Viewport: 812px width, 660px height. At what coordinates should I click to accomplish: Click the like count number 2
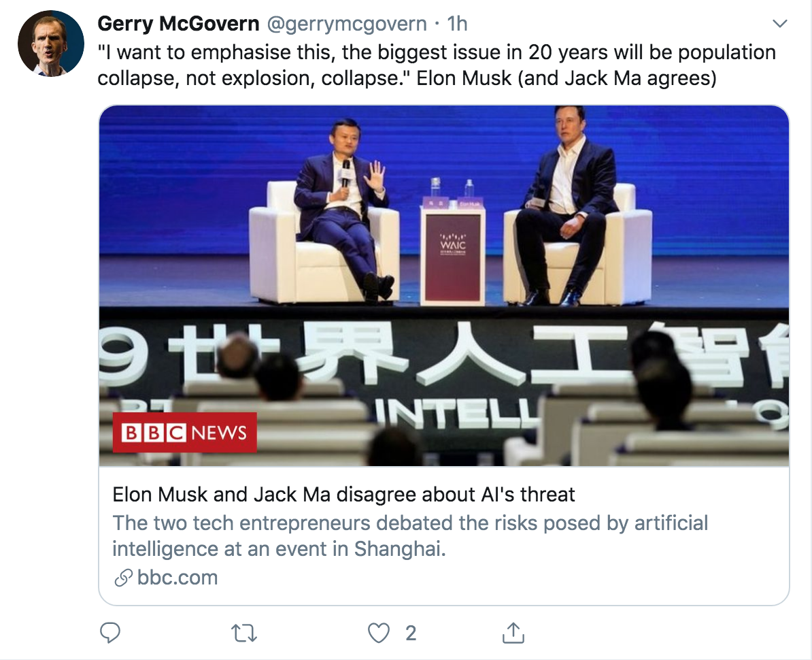point(410,633)
